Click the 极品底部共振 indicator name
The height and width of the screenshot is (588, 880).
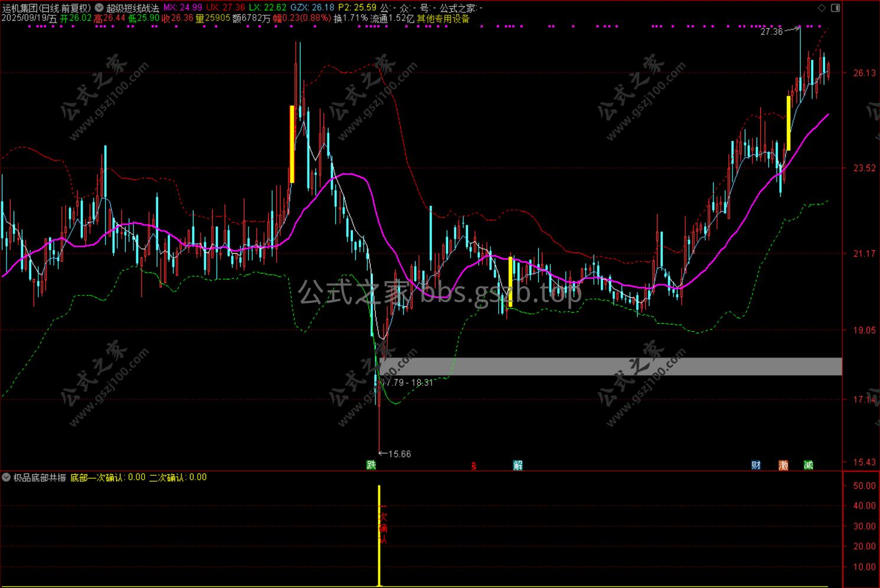click(40, 478)
